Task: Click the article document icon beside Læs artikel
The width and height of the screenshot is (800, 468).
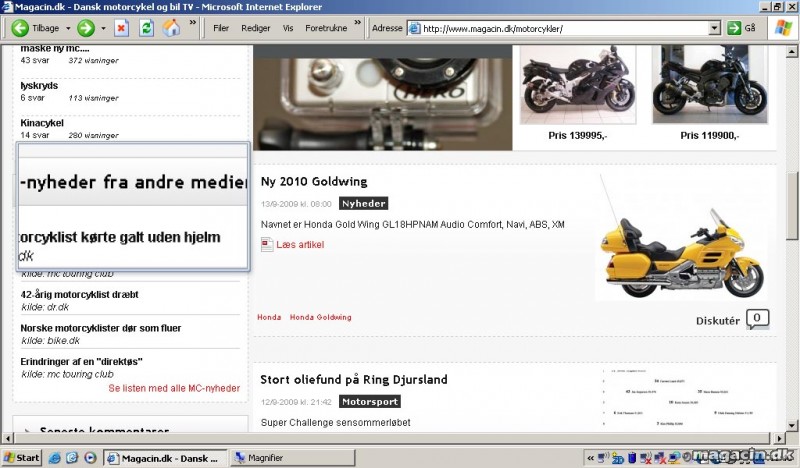Action: pos(267,244)
